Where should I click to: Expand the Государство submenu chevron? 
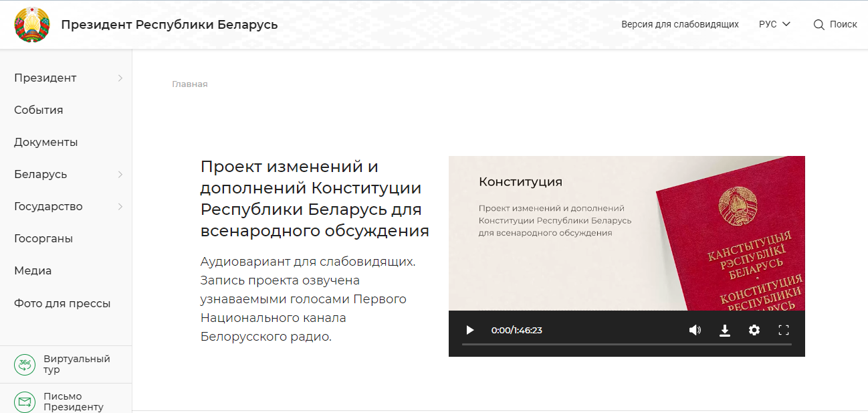pos(120,207)
